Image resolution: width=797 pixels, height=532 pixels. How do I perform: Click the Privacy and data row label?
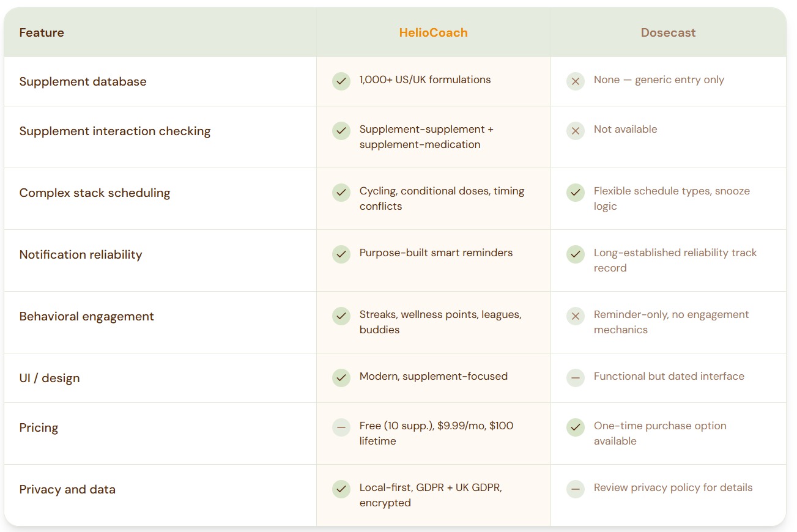pyautogui.click(x=67, y=489)
